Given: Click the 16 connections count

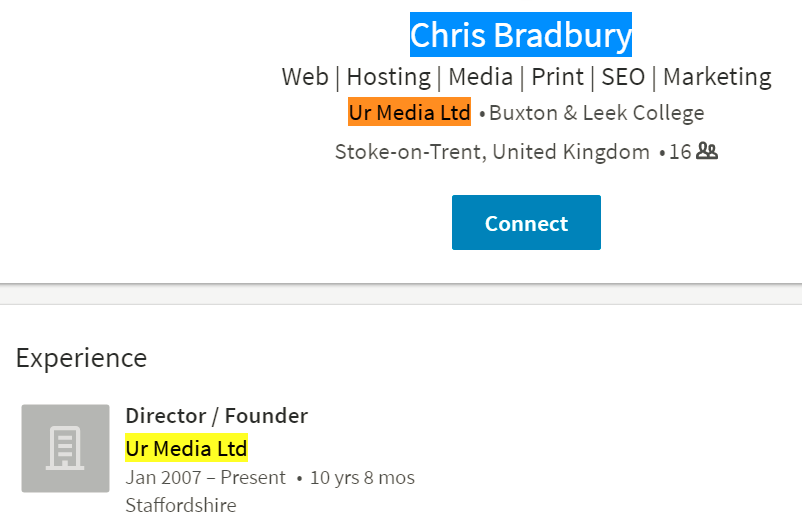Looking at the screenshot, I should click(x=680, y=151).
